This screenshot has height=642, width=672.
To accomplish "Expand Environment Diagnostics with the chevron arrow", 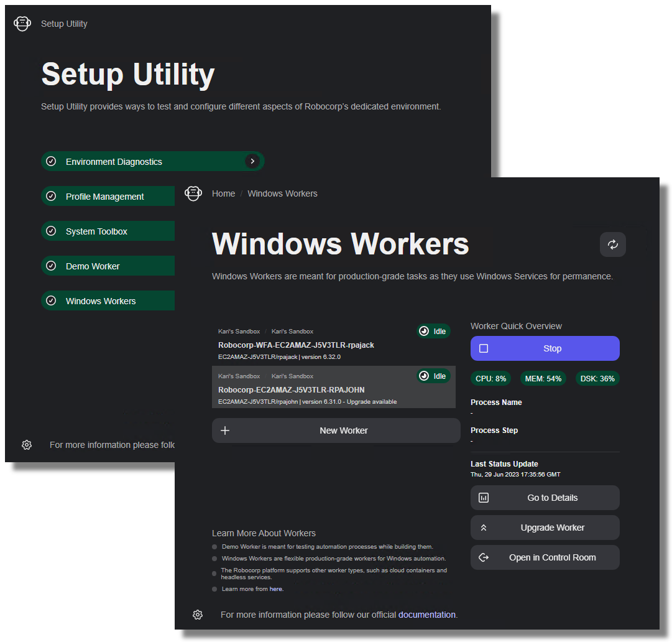I will tap(252, 161).
